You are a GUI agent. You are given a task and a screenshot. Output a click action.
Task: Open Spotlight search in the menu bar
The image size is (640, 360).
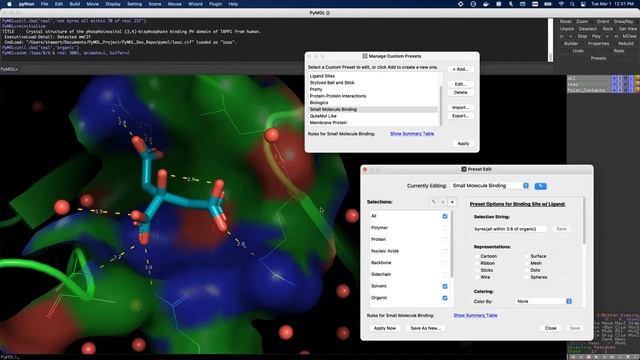coord(572,4)
